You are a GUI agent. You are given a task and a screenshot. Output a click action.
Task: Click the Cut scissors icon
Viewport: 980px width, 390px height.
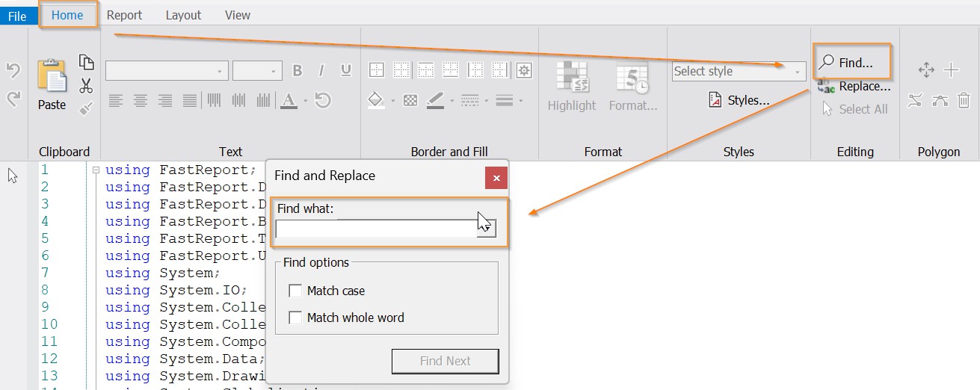coord(86,85)
